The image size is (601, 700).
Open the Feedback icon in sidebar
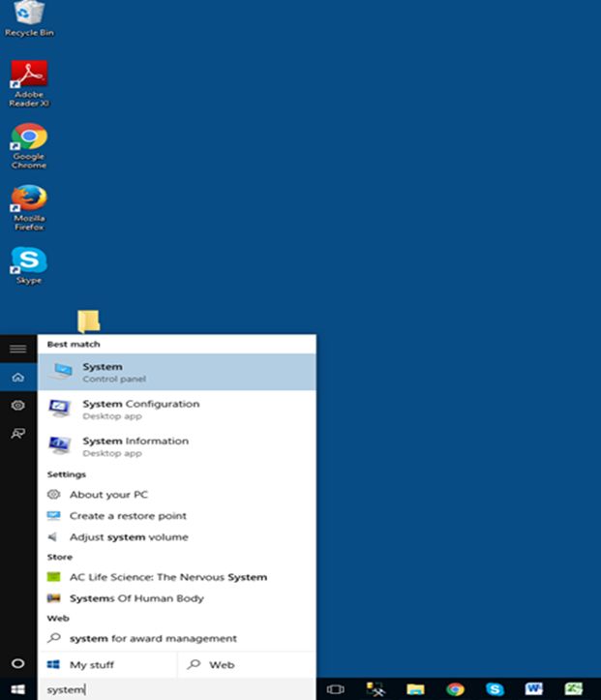(17, 433)
